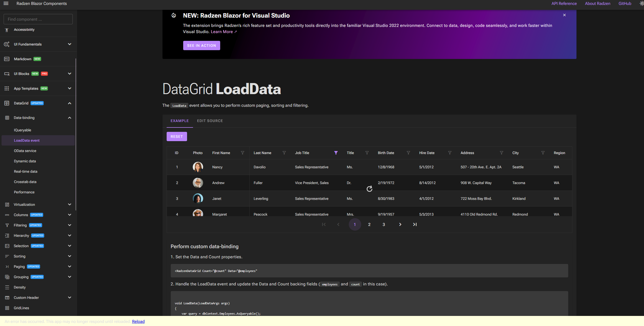Collapse the DataGrid section
This screenshot has height=326, width=644.
[38, 103]
